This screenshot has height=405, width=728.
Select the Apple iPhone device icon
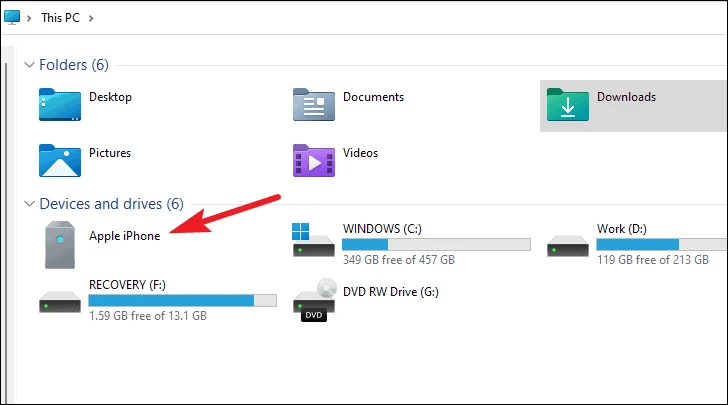(60, 245)
